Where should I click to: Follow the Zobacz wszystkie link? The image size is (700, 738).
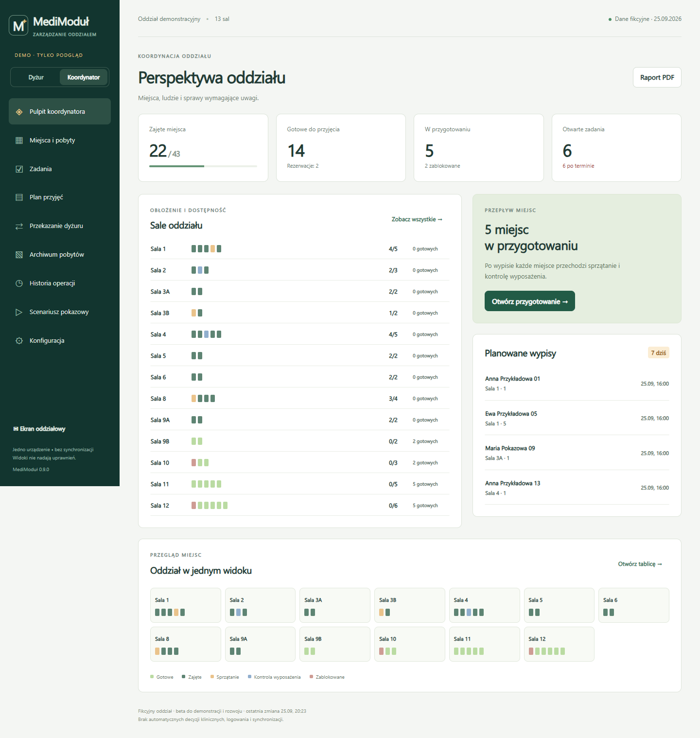pos(417,219)
